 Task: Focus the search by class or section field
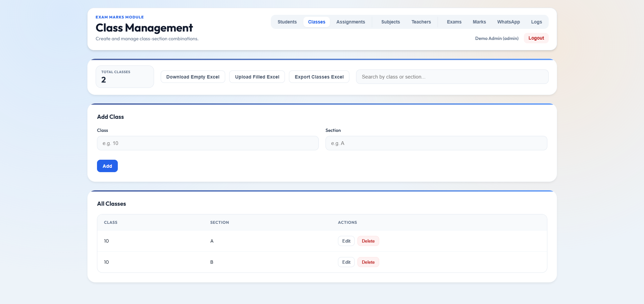point(452,77)
